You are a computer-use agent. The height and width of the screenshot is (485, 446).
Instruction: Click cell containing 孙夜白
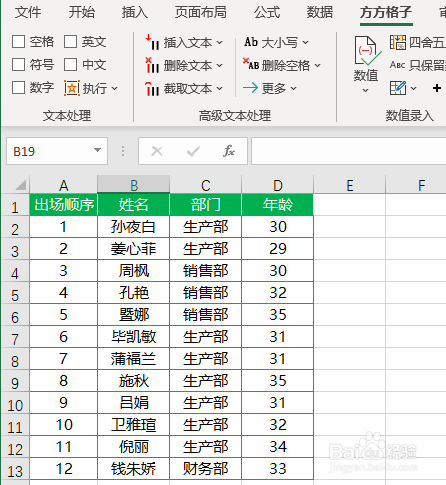pyautogui.click(x=134, y=227)
